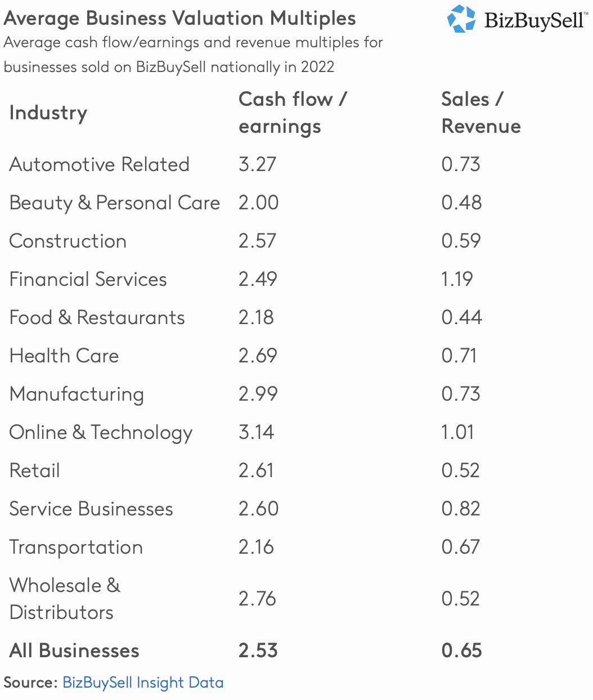Click the Retail industry label
This screenshot has width=593, height=700.
pos(35,470)
